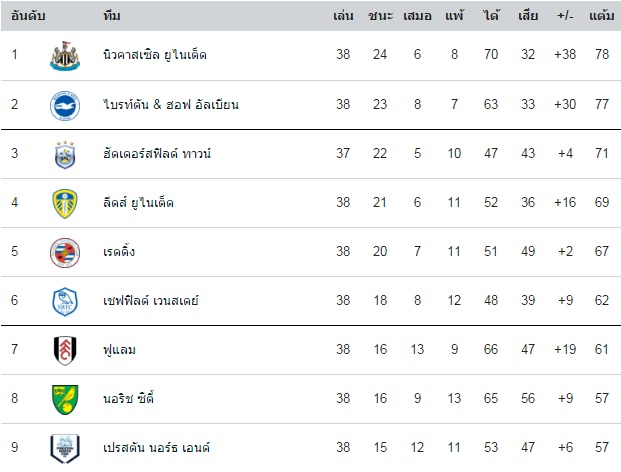Open the ไบรท์ตัน & ฮอฟ อัลเบียน team link
Screen dimensions: 621x472
click(170, 104)
